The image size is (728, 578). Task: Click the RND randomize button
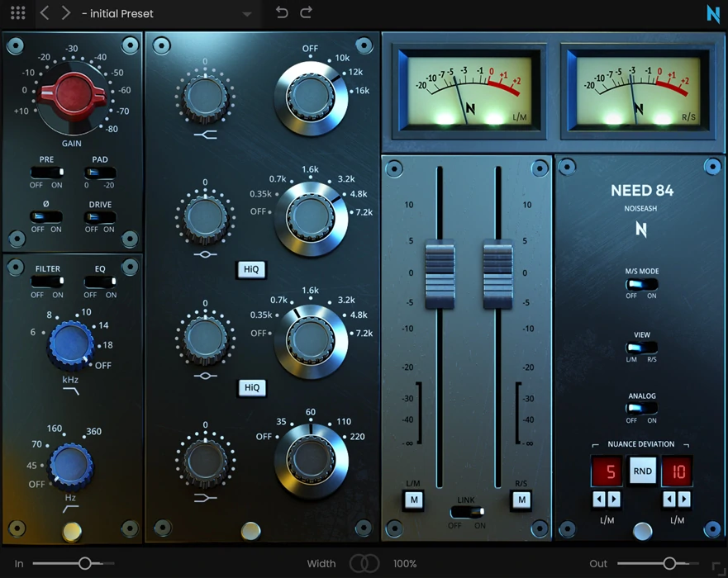(642, 471)
